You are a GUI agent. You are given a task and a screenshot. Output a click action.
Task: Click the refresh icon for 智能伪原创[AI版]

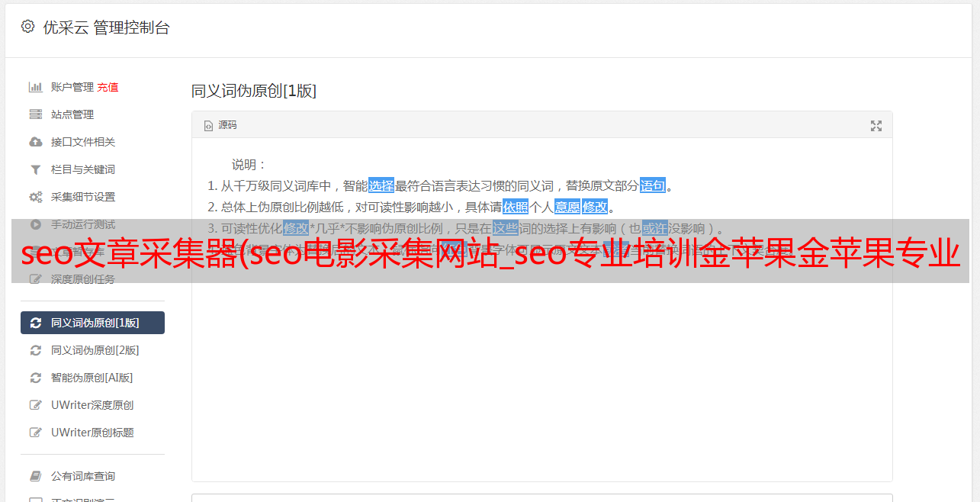tap(35, 378)
